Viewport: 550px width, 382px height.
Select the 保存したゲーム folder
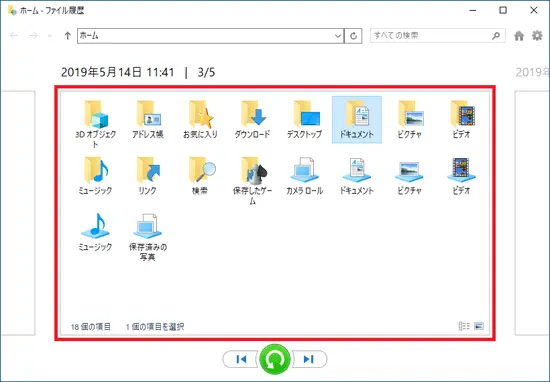pos(252,180)
